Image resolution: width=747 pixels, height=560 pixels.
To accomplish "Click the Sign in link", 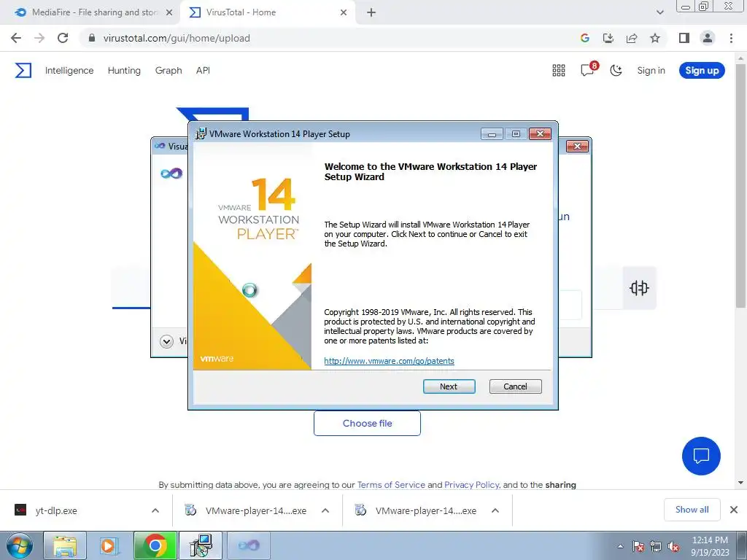I will point(651,71).
